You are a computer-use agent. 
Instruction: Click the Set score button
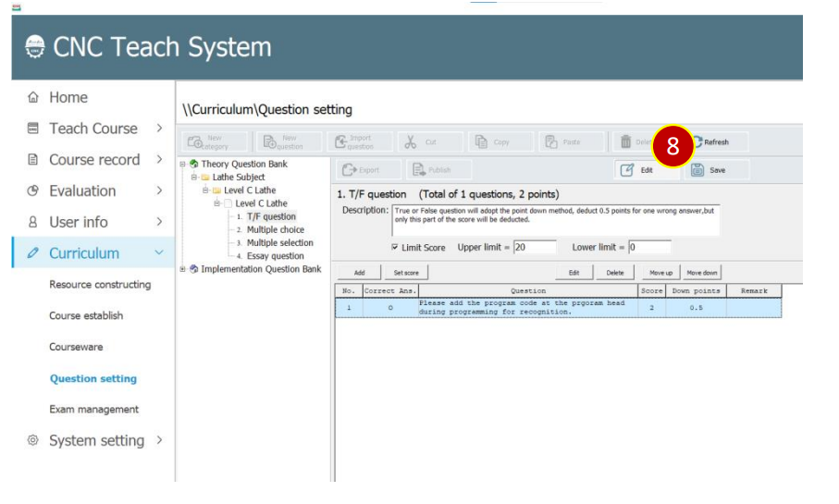tap(406, 272)
